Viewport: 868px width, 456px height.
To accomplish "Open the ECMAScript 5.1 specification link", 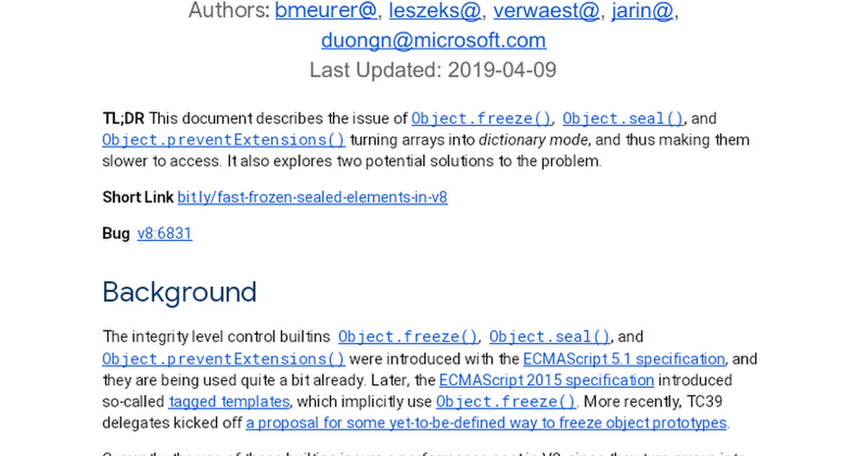I will click(x=624, y=358).
